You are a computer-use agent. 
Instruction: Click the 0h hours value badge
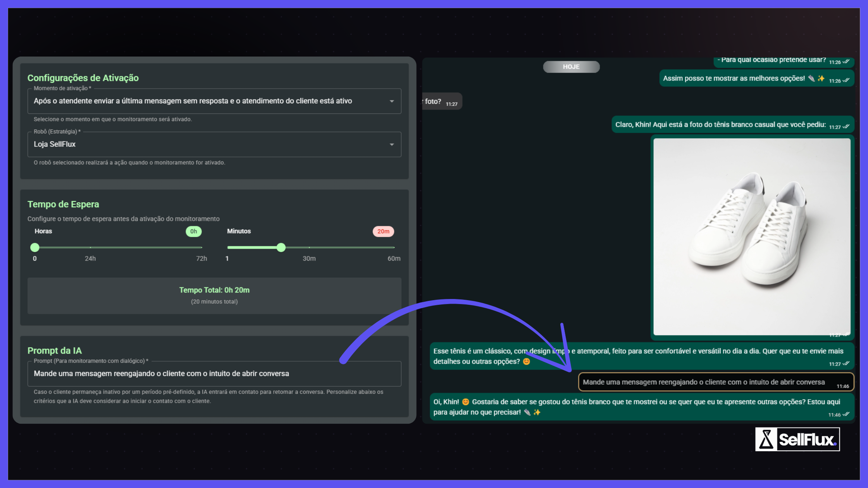[x=193, y=232]
